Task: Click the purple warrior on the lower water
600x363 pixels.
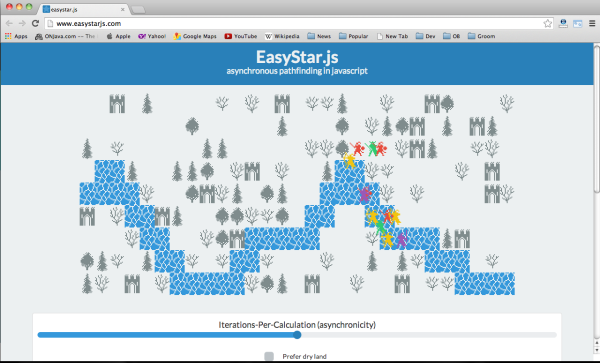Action: [401, 240]
